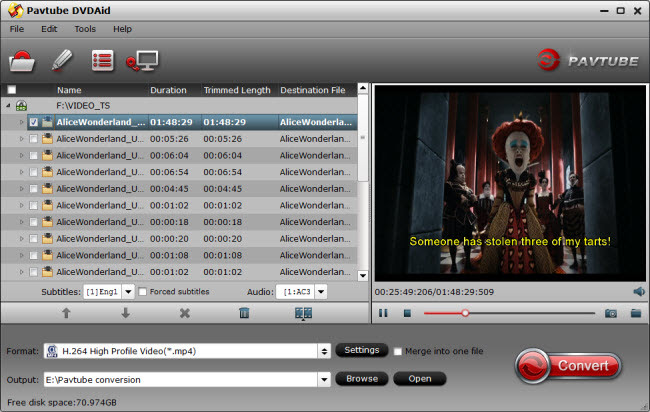Image resolution: width=650 pixels, height=412 pixels.
Task: Click the unplayed part of the seek bar
Action: coord(532,313)
